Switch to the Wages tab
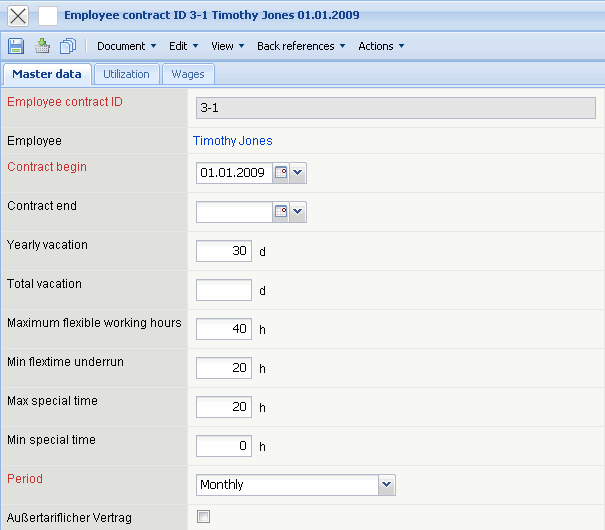 coord(188,74)
